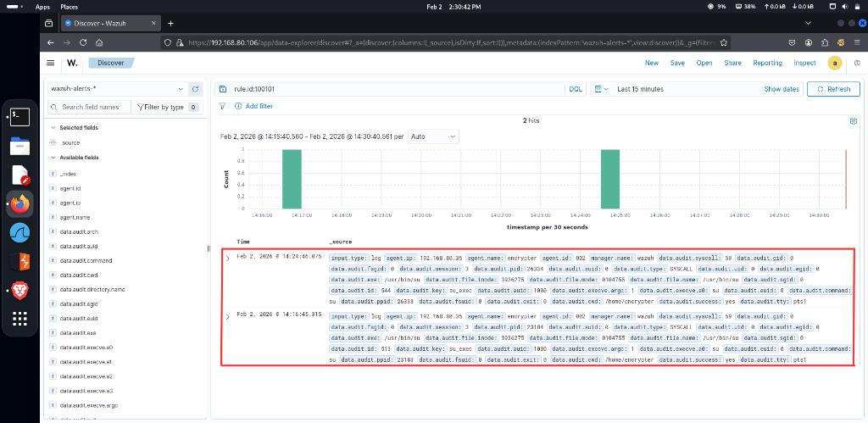Click the saved query disk icon

coord(223,89)
